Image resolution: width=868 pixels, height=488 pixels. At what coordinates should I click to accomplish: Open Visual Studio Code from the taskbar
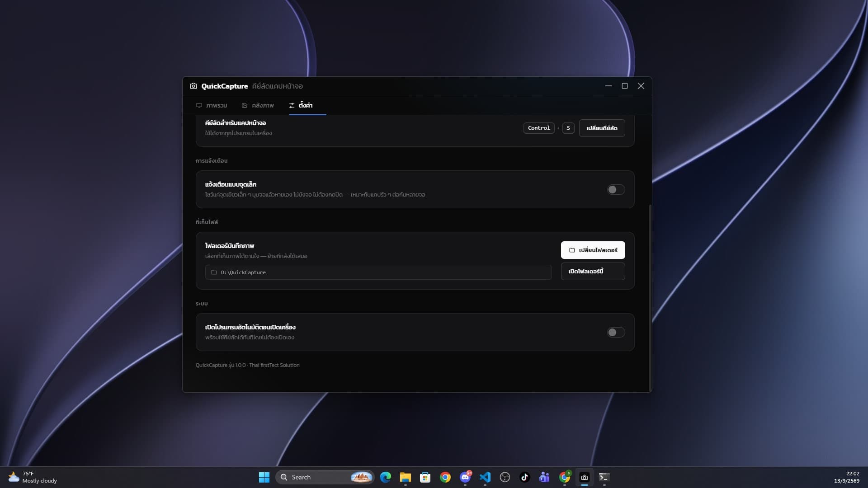(485, 477)
